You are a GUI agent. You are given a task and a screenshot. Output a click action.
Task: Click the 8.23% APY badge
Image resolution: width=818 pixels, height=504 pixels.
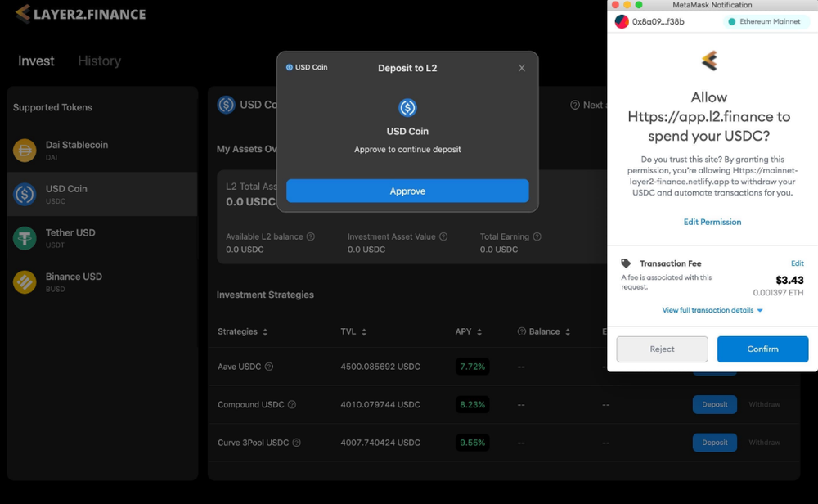(472, 404)
